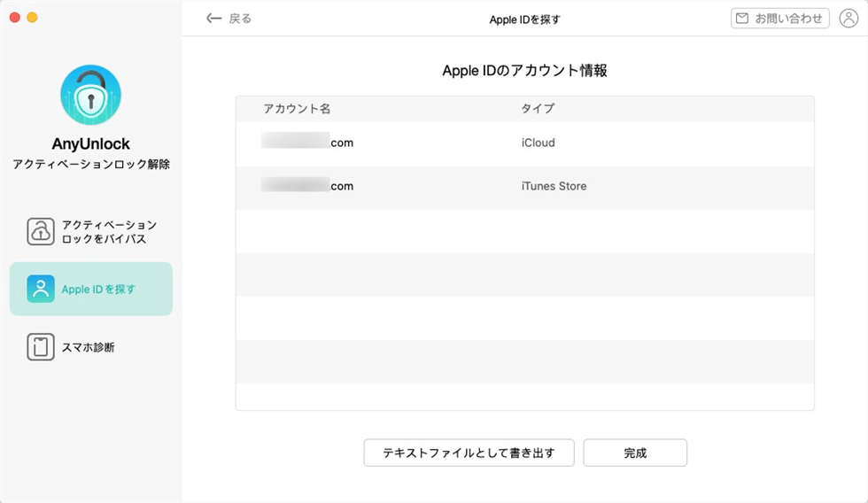Select the iTunes Store type cell
The image size is (868, 503).
[554, 187]
